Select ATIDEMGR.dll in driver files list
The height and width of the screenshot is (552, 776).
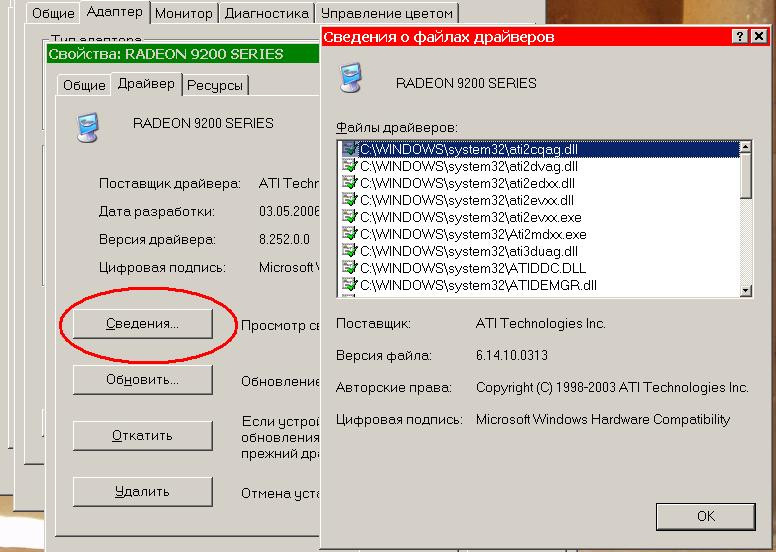click(539, 285)
